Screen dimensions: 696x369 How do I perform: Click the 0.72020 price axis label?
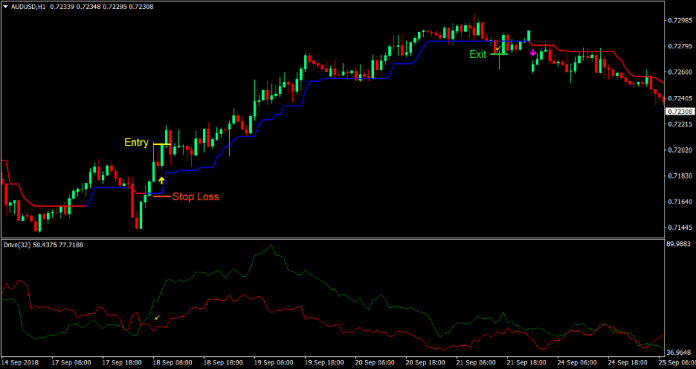(x=680, y=150)
